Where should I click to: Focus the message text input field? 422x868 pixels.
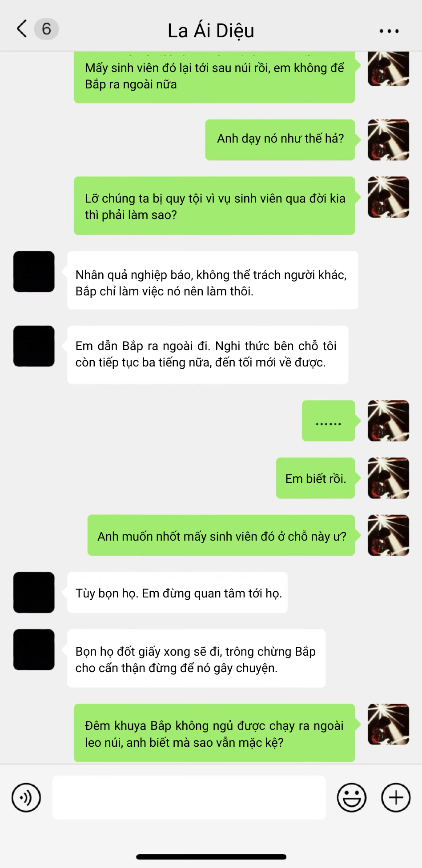coord(189,797)
